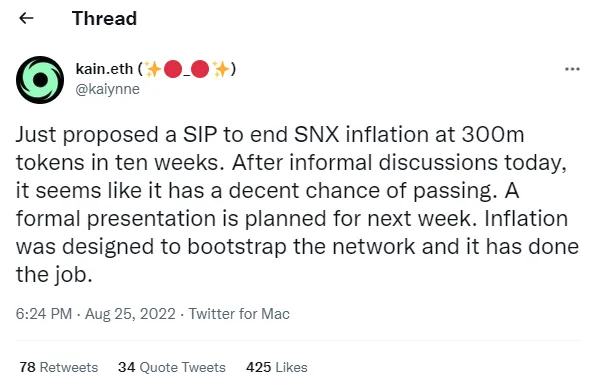Click the first red circle emoji
The width and height of the screenshot is (596, 374).
click(173, 69)
